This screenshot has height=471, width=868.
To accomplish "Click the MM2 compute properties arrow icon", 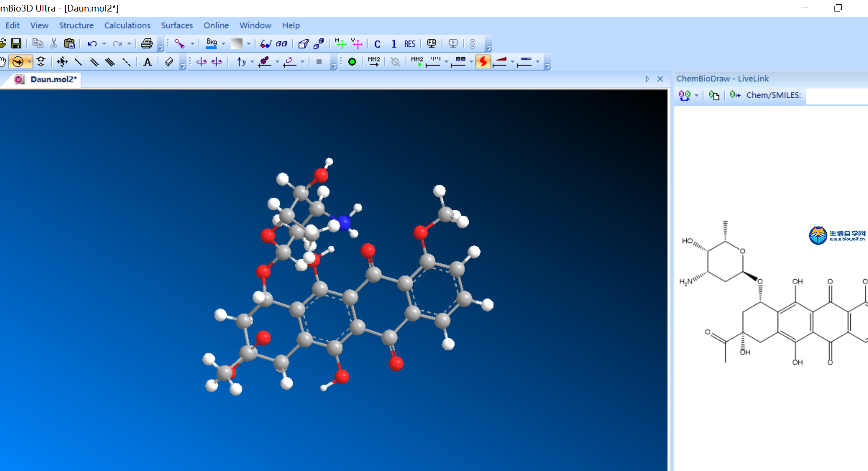I will [374, 61].
